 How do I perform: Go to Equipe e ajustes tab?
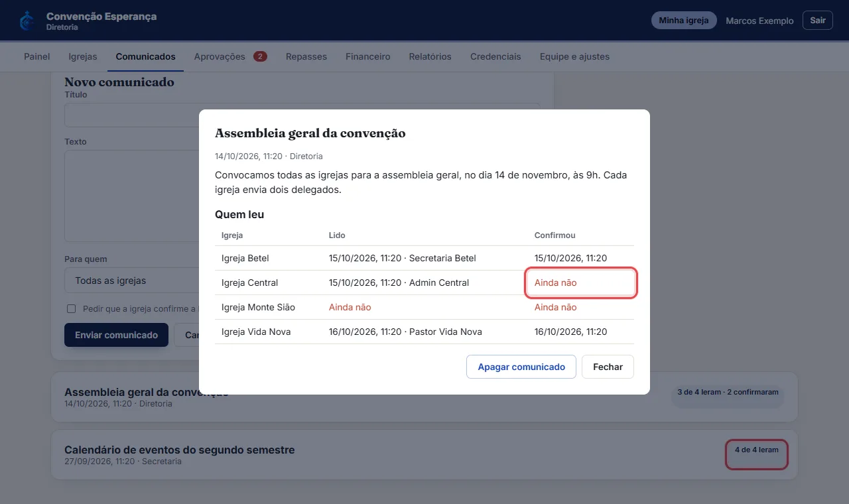(x=574, y=56)
